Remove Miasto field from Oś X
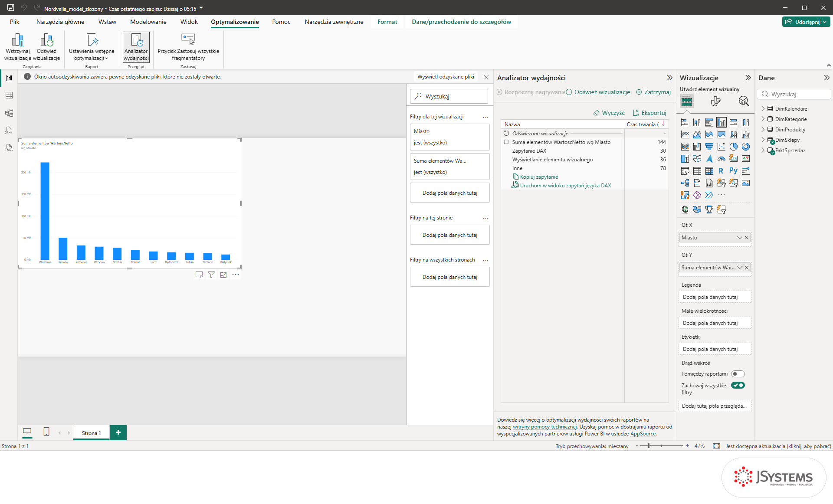 (x=747, y=238)
